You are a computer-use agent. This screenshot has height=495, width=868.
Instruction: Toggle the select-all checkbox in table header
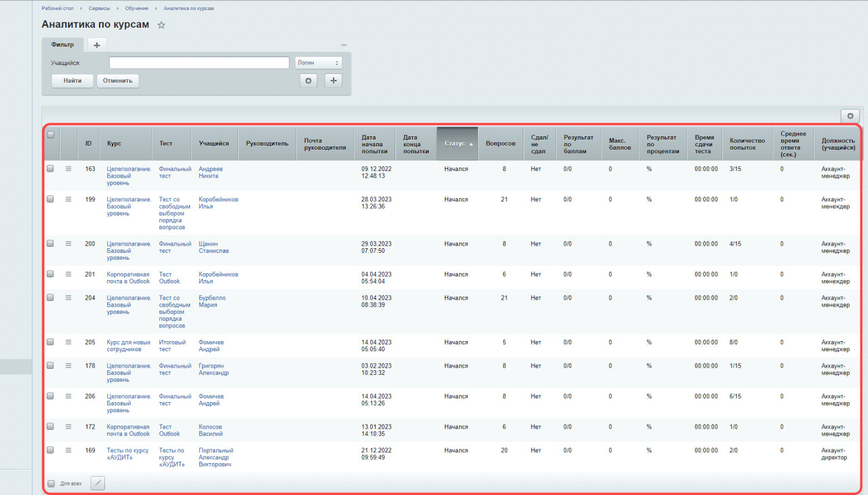[50, 134]
